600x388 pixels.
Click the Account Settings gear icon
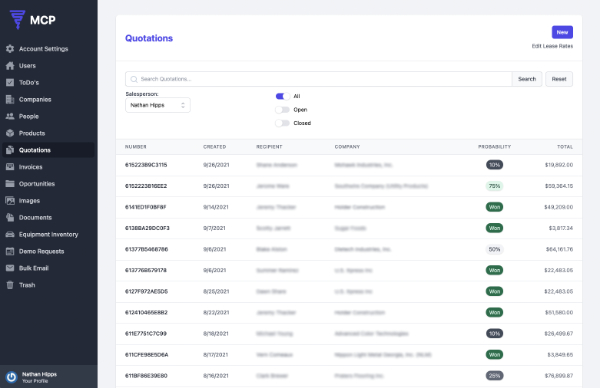10,49
